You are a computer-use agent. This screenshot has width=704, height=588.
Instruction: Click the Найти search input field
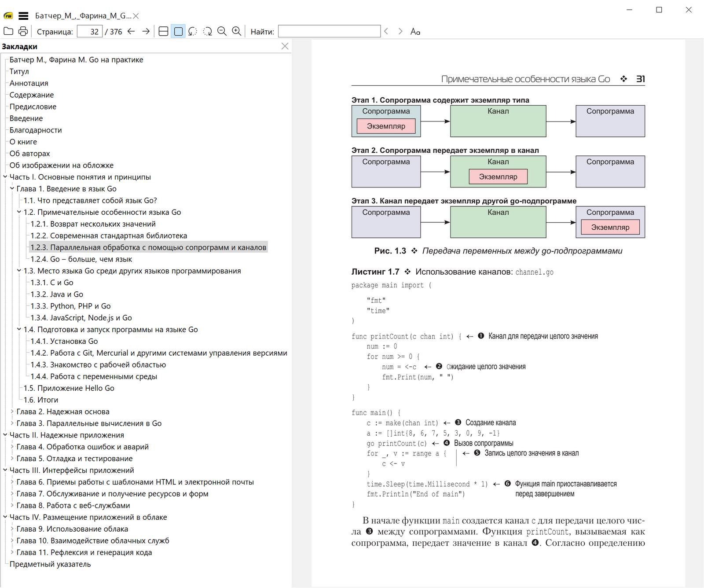point(329,31)
